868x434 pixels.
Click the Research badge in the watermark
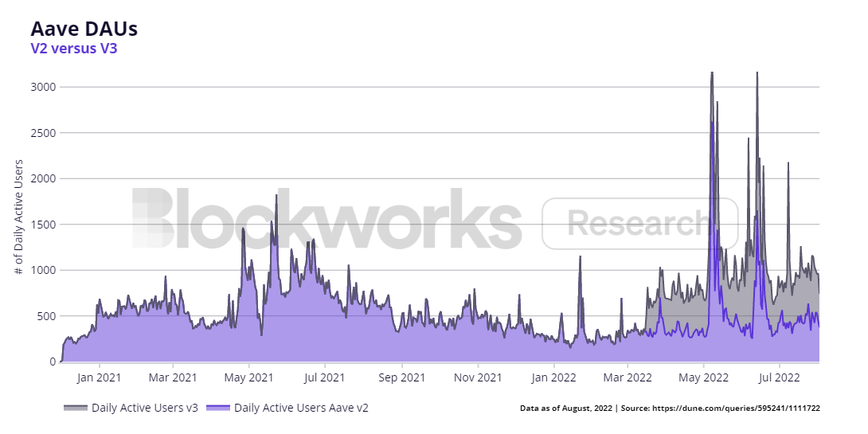[639, 224]
